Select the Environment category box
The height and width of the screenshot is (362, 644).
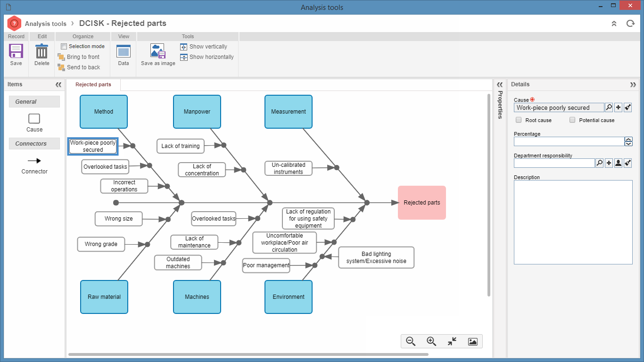(x=289, y=297)
